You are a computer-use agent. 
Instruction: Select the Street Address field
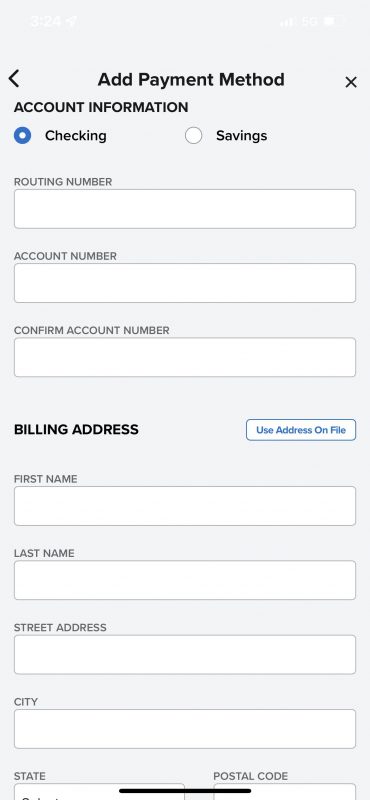(x=185, y=655)
